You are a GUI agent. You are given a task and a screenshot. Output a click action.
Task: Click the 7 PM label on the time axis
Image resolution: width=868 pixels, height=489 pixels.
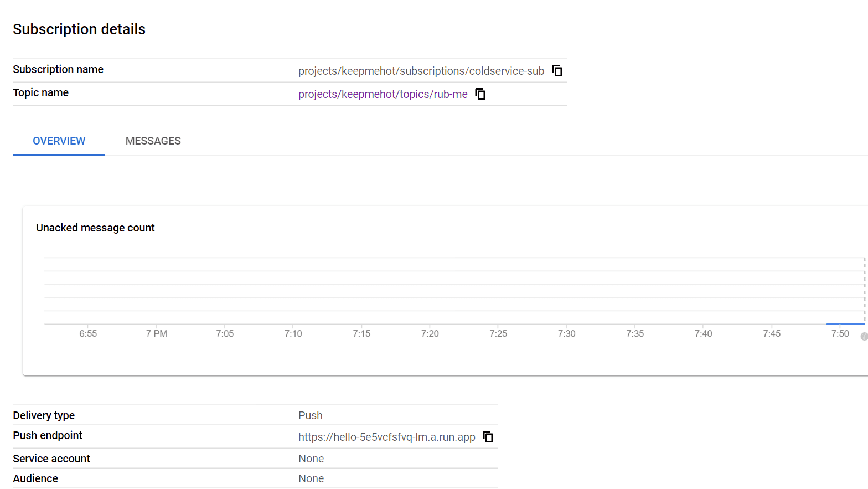tap(157, 333)
